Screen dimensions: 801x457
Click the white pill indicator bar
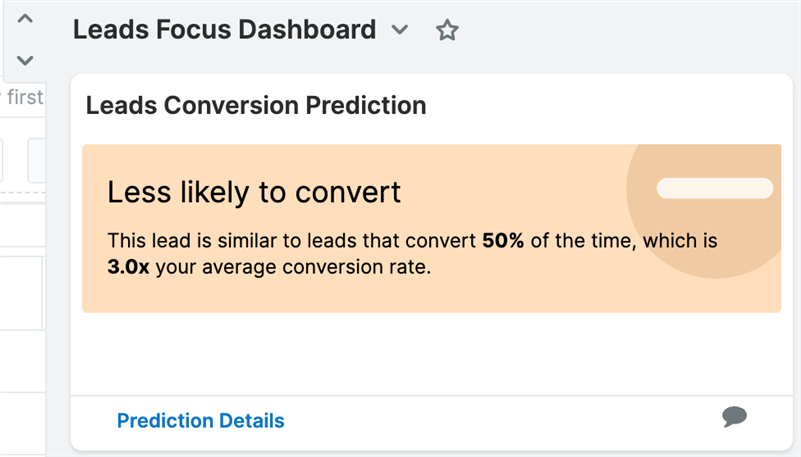(x=714, y=188)
